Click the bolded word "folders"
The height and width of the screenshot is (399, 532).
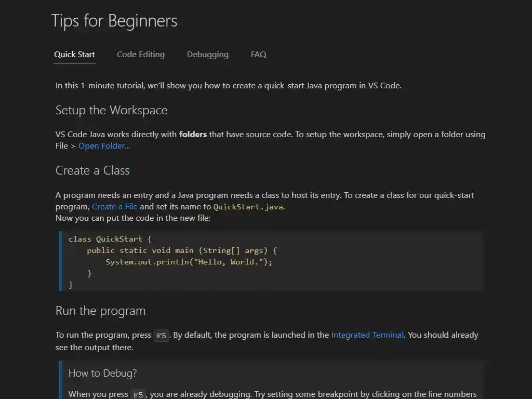pyautogui.click(x=193, y=134)
